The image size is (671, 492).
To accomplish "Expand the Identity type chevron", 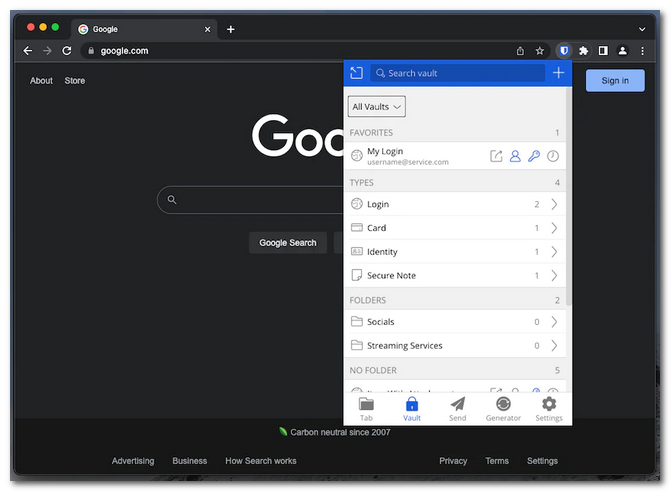I will (x=554, y=252).
